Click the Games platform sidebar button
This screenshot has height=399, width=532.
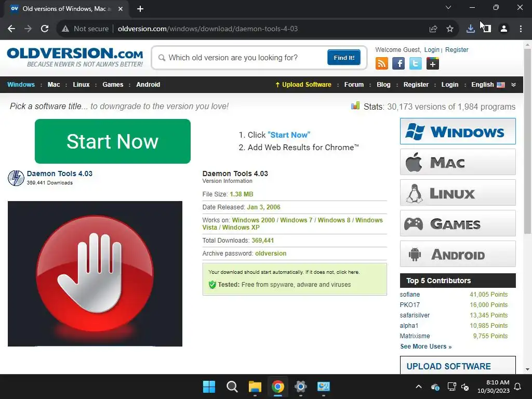458,223
